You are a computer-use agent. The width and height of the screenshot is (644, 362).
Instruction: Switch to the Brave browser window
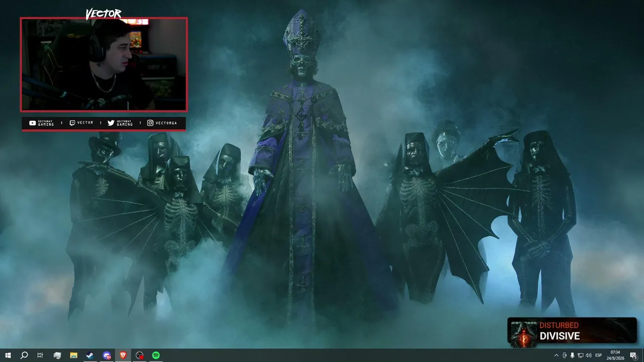(123, 355)
